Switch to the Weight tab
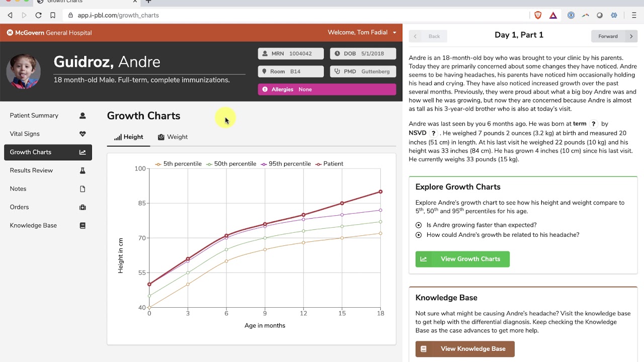The width and height of the screenshot is (644, 362). point(173,137)
